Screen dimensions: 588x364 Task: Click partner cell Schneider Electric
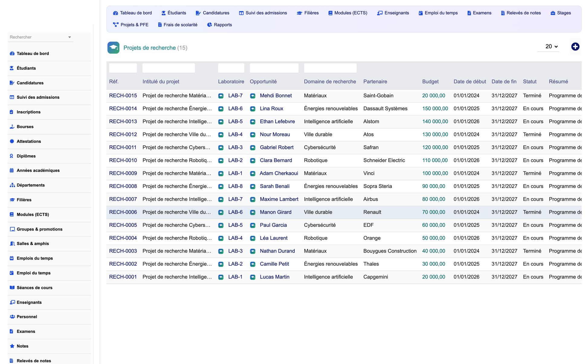coord(384,161)
